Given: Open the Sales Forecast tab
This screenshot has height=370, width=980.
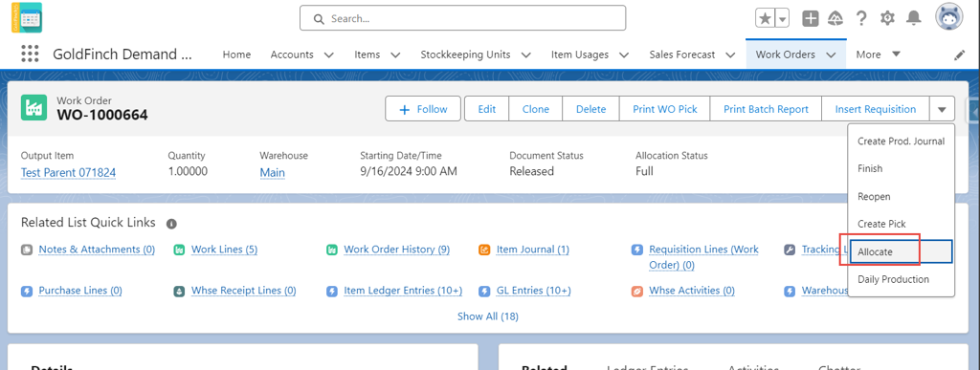Looking at the screenshot, I should pos(681,54).
